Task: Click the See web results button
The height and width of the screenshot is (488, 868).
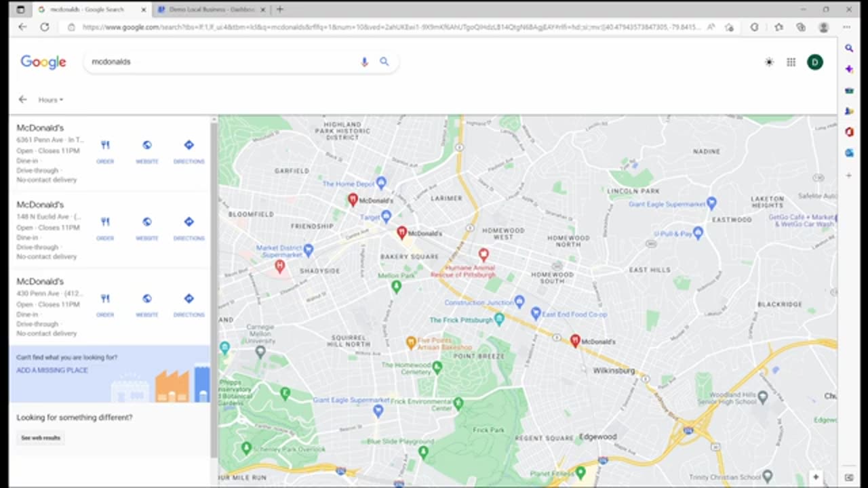Action: tap(41, 438)
